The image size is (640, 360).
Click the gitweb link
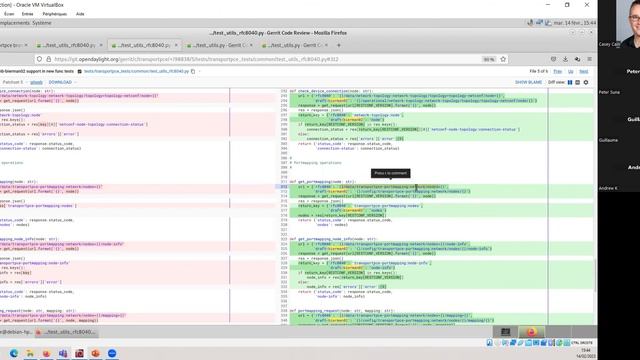click(36, 82)
